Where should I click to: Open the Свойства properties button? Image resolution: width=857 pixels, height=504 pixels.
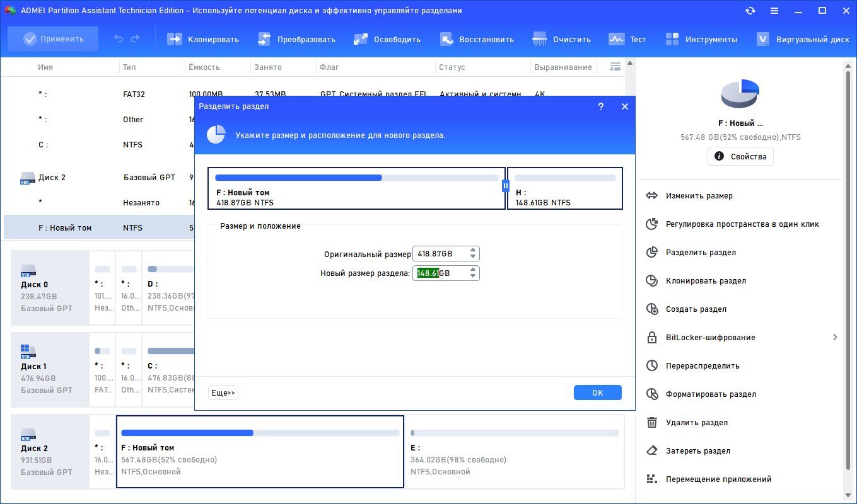(x=740, y=156)
